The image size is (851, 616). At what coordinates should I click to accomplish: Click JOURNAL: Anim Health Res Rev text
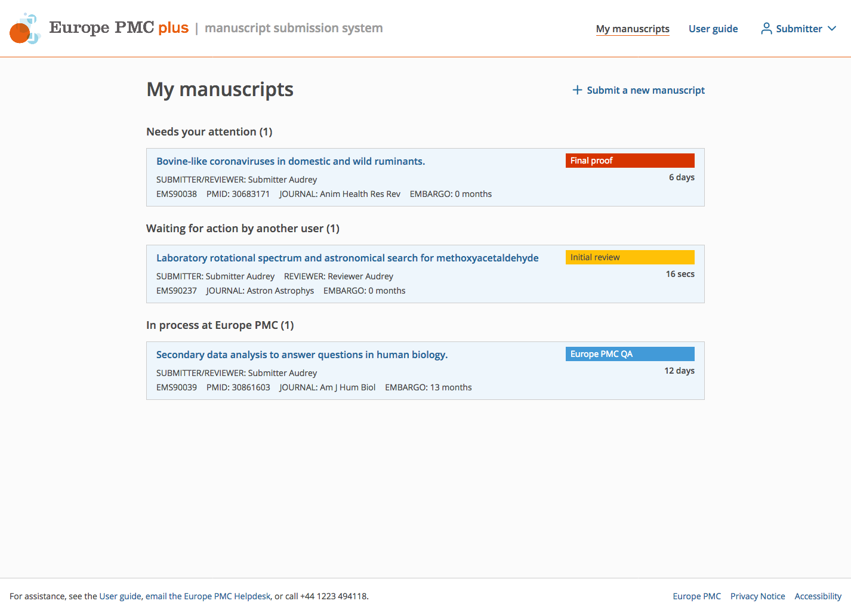point(340,194)
